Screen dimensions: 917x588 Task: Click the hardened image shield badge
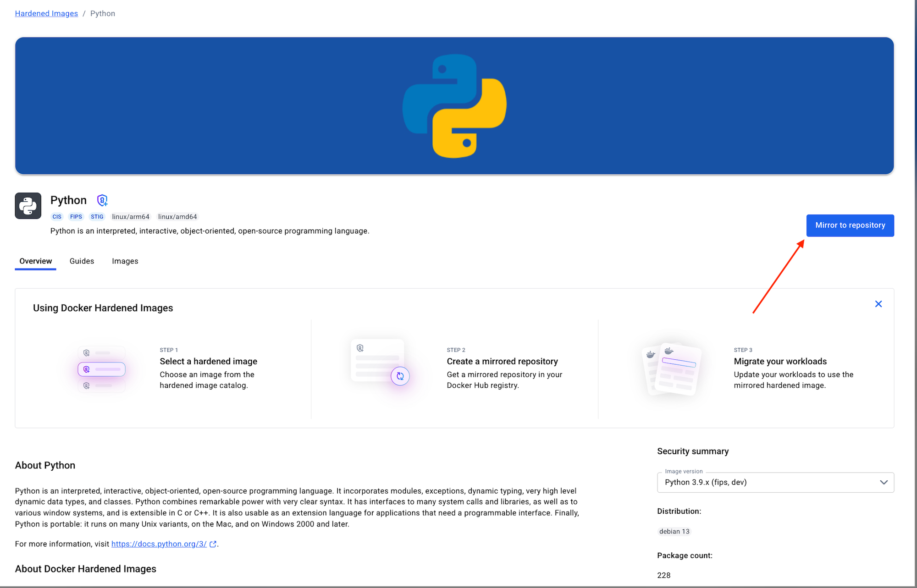(102, 200)
